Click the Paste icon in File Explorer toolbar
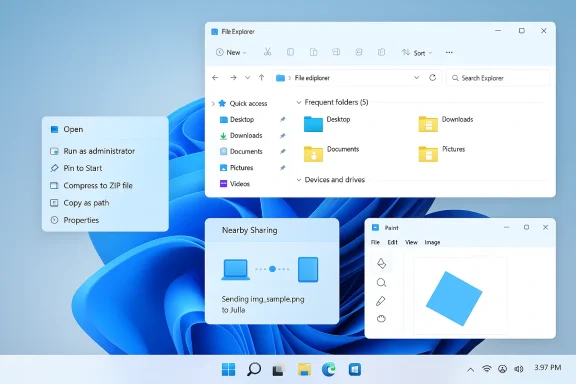 click(313, 52)
